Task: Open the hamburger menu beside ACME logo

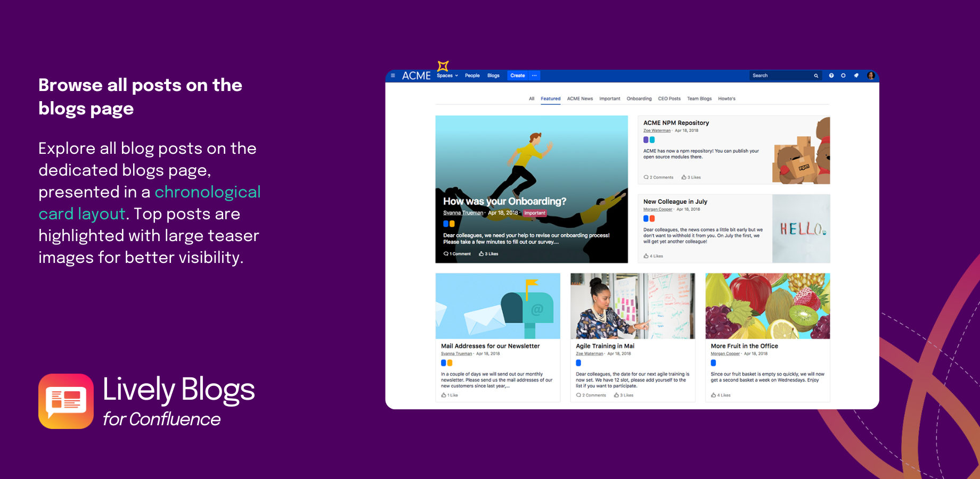Action: coord(393,76)
